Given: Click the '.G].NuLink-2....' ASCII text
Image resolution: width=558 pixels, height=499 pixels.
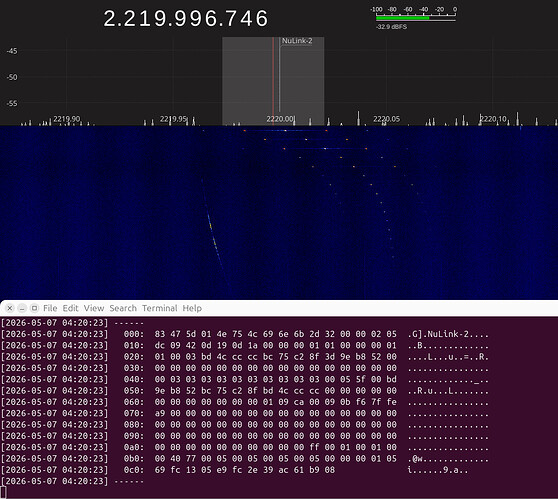Looking at the screenshot, I should (448, 334).
